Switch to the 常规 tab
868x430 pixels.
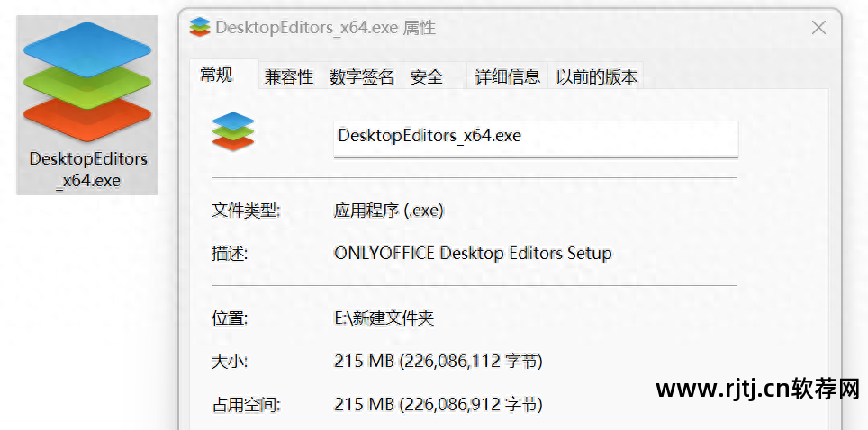[216, 76]
